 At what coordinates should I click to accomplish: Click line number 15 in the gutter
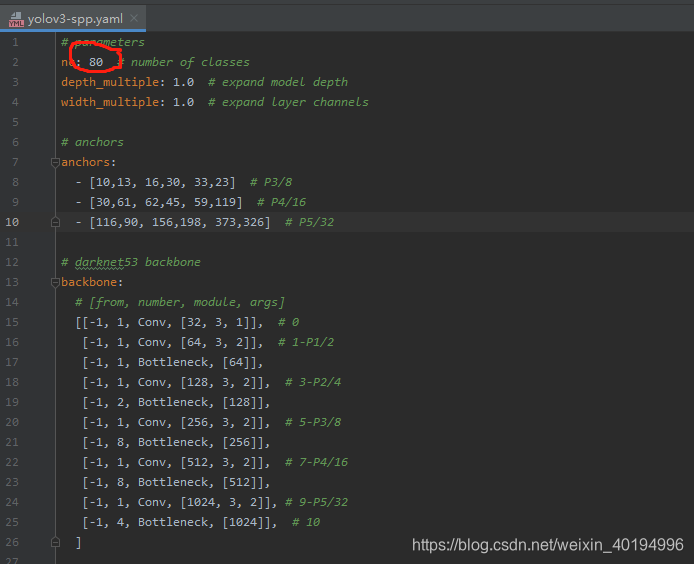[x=12, y=322]
